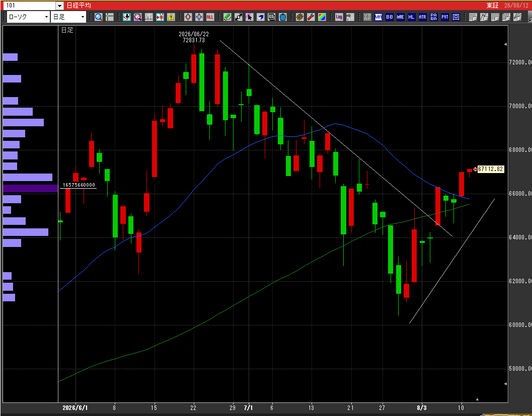Select the eraser tool

261,17
